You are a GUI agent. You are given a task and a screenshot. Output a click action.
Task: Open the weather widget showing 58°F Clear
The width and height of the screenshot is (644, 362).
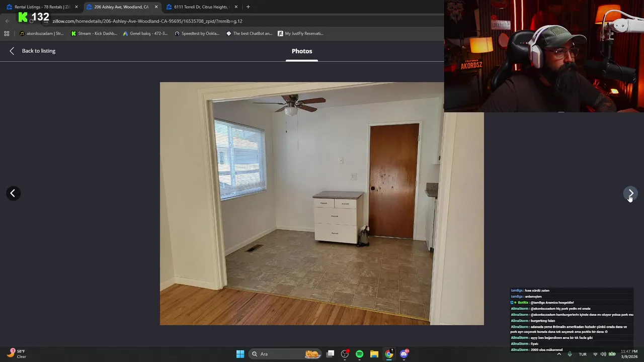click(x=18, y=354)
